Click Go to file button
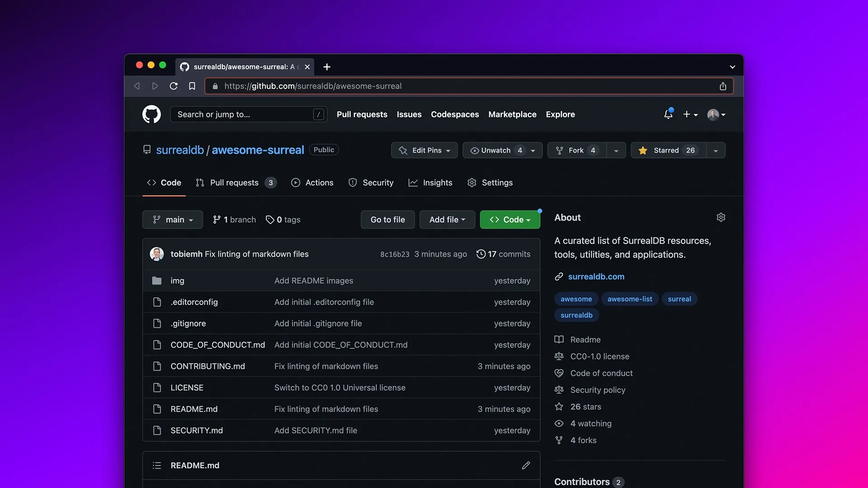The height and width of the screenshot is (488, 868). pyautogui.click(x=387, y=219)
